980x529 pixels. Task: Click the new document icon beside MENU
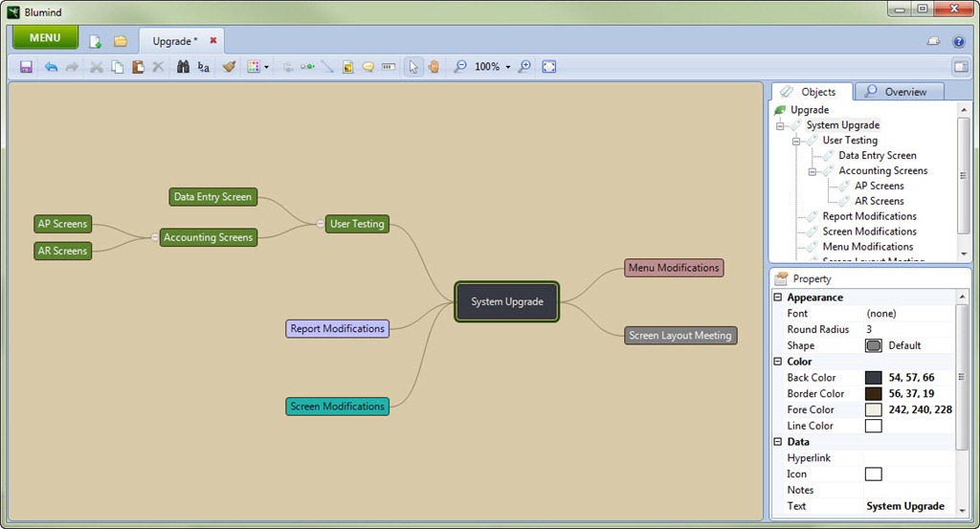tap(96, 41)
